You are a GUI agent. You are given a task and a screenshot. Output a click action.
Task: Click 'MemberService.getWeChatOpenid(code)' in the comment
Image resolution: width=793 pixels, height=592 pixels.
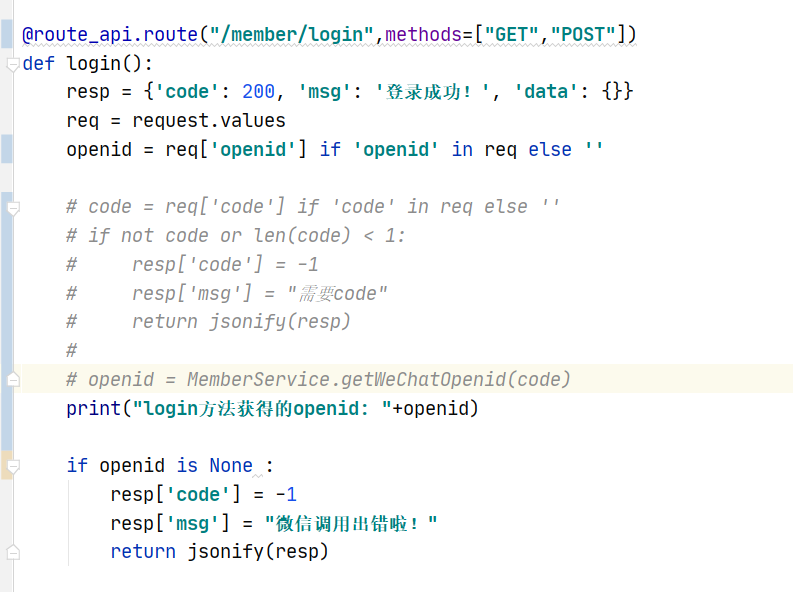[379, 380]
